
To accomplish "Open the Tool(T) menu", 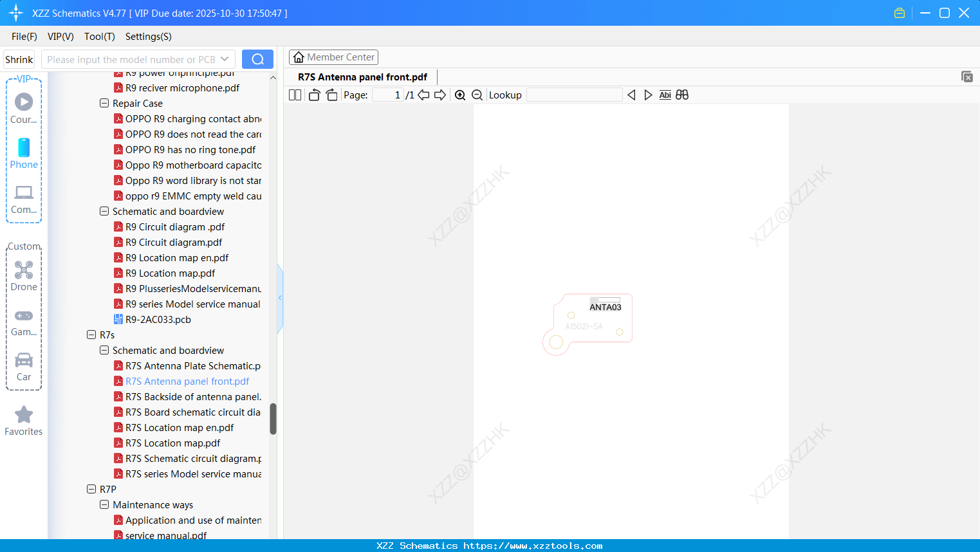I will (100, 37).
